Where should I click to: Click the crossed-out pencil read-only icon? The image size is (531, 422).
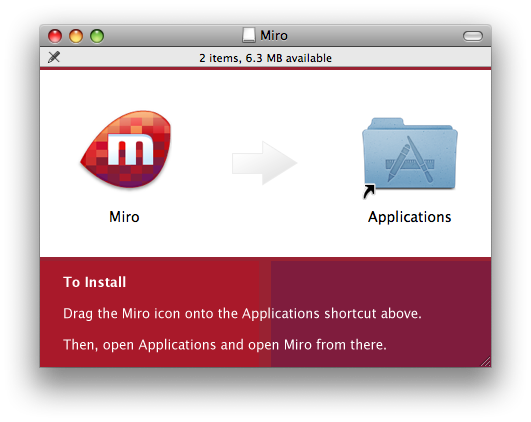tap(54, 57)
